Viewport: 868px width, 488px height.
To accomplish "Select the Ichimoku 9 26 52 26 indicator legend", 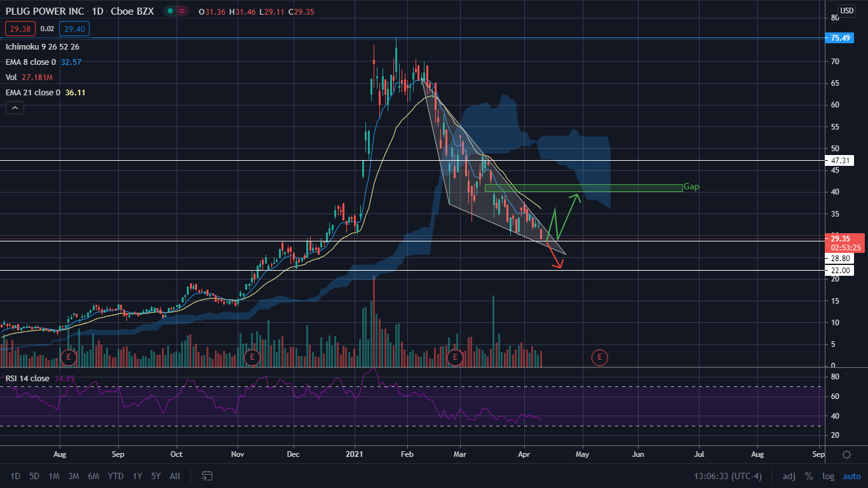I will 43,47.
